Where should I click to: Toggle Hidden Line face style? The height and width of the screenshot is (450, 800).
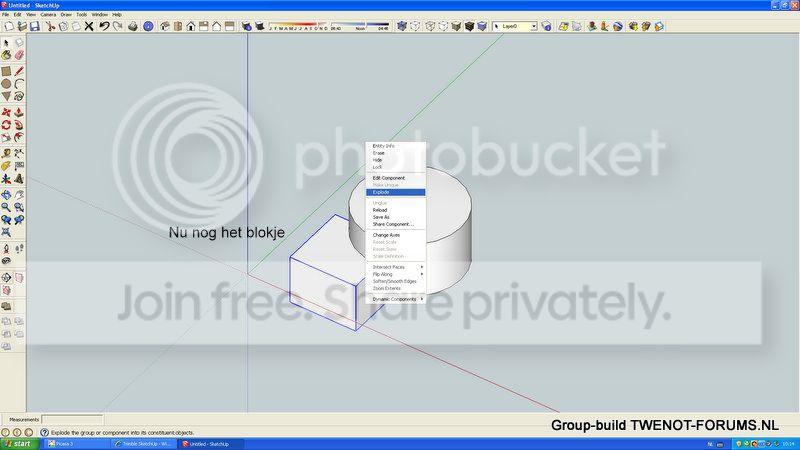pos(443,26)
